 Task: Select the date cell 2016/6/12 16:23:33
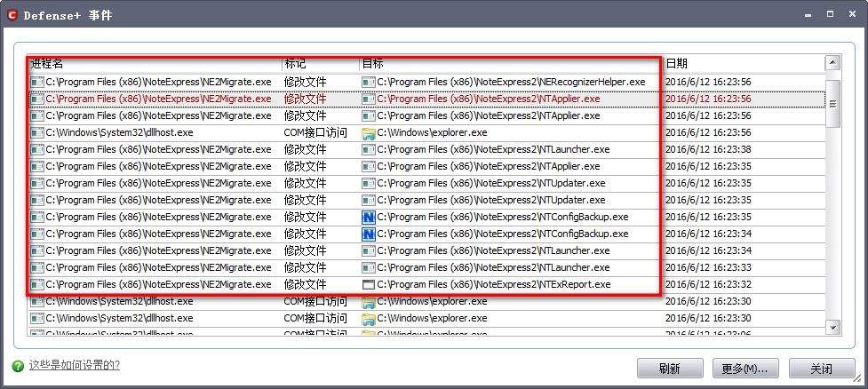coord(708,268)
